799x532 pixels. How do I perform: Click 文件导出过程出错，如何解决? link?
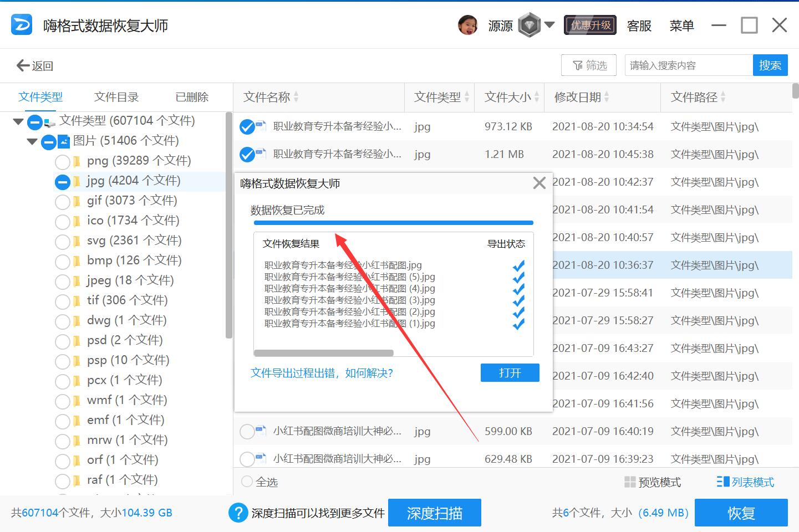pyautogui.click(x=322, y=373)
